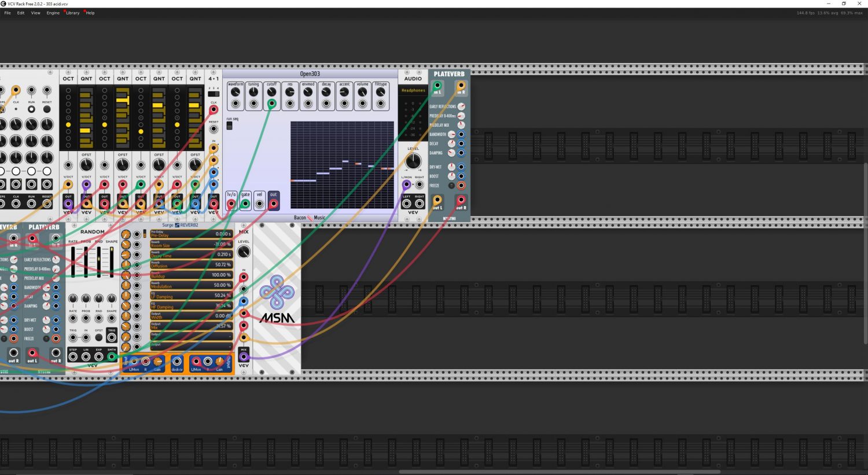
Task: Toggle the Open303 run seq switch
Action: [x=229, y=126]
